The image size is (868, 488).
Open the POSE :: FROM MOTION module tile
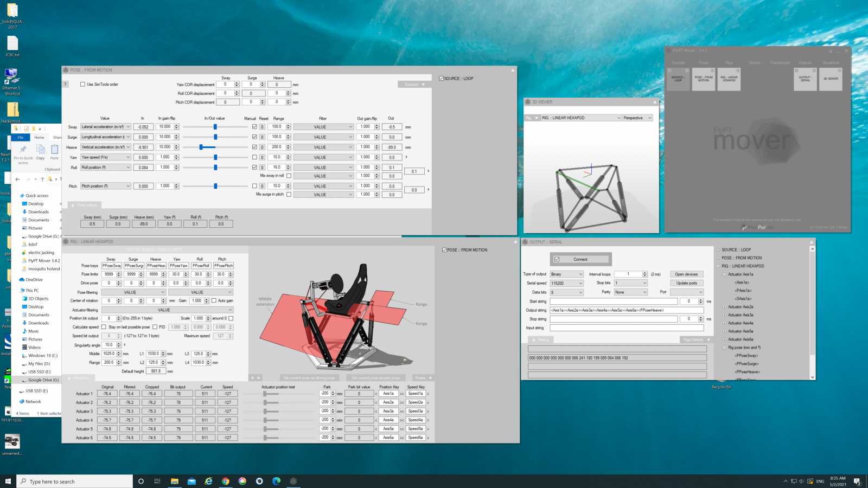tap(703, 79)
